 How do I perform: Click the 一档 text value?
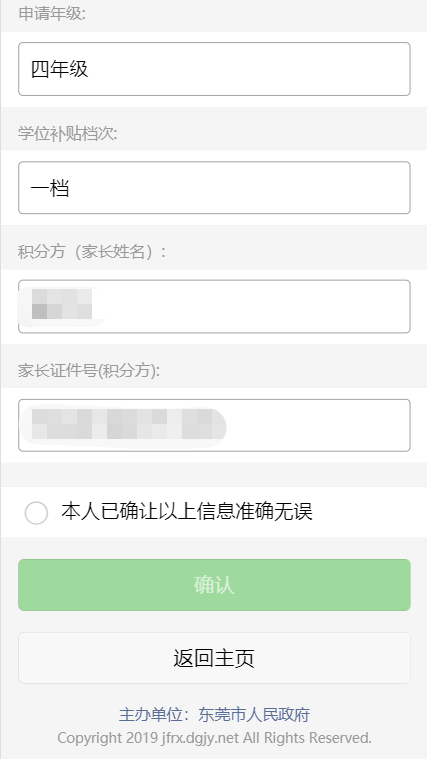(50, 188)
